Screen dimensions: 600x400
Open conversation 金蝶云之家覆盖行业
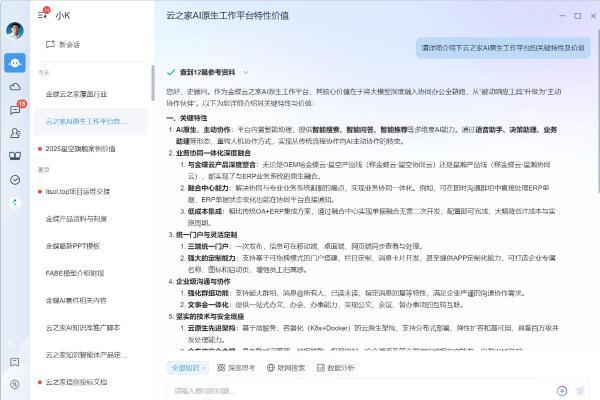click(91, 94)
